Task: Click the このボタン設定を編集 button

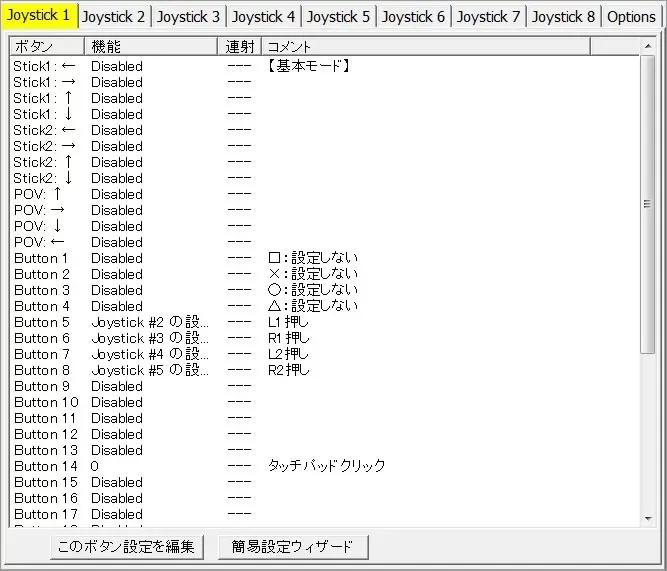Action: [x=126, y=547]
